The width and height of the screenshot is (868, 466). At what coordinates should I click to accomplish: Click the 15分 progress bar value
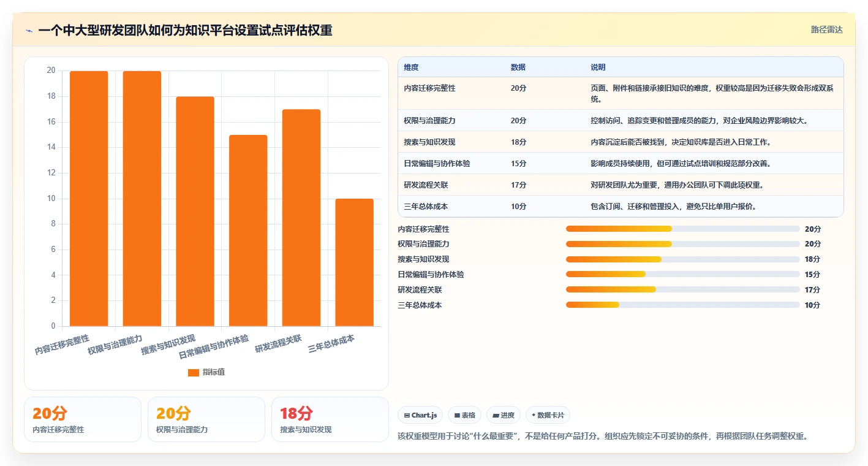coord(812,275)
